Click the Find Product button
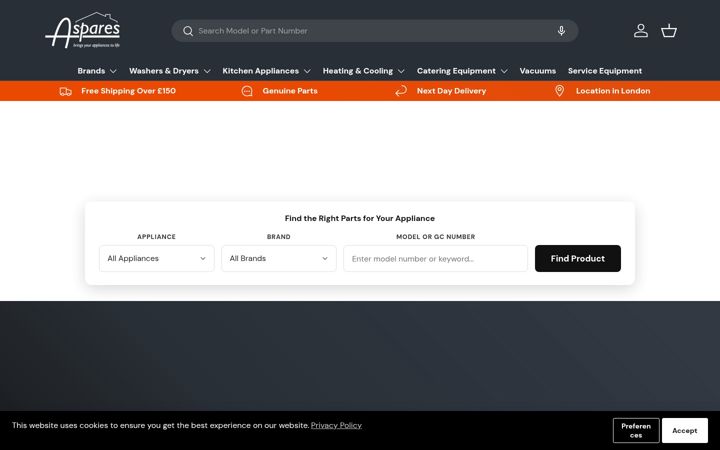The height and width of the screenshot is (450, 720). pyautogui.click(x=578, y=259)
